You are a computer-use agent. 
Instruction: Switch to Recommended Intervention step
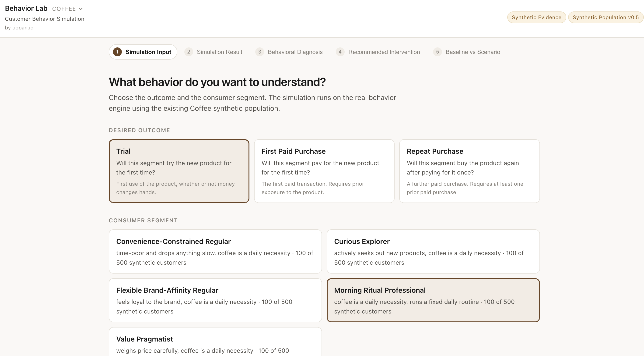pyautogui.click(x=378, y=52)
